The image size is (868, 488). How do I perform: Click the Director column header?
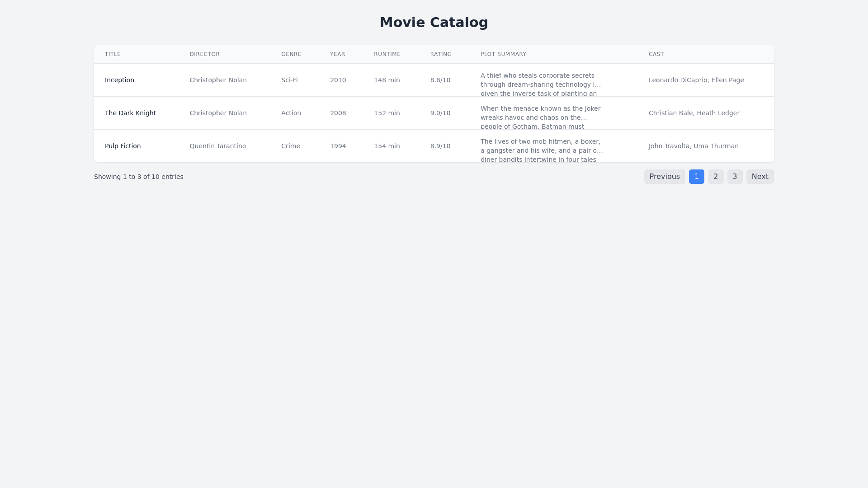(204, 54)
